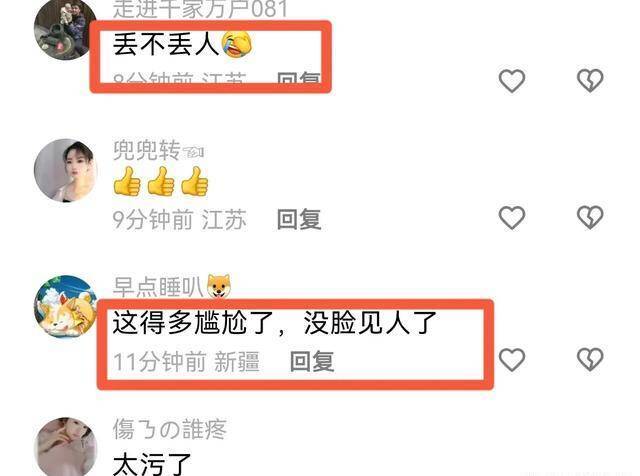Like 兜兜转's thumbs-up comment
Screen dimensions: 640x476
pos(512,217)
